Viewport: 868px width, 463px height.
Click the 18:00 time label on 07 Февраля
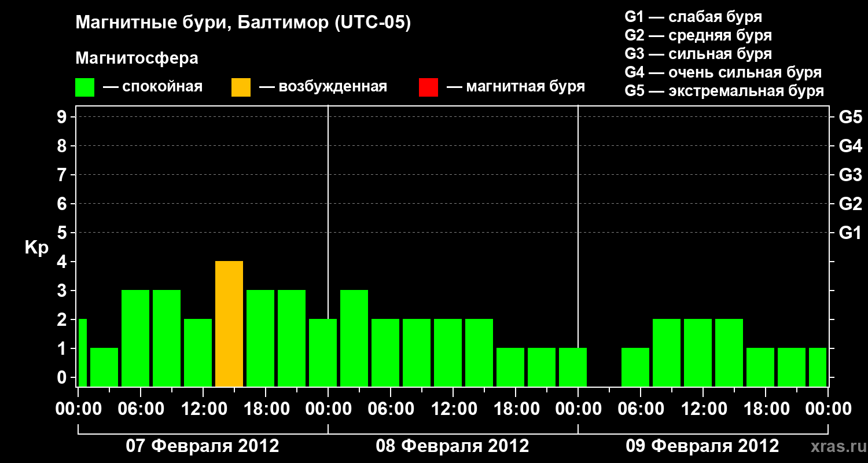(266, 409)
